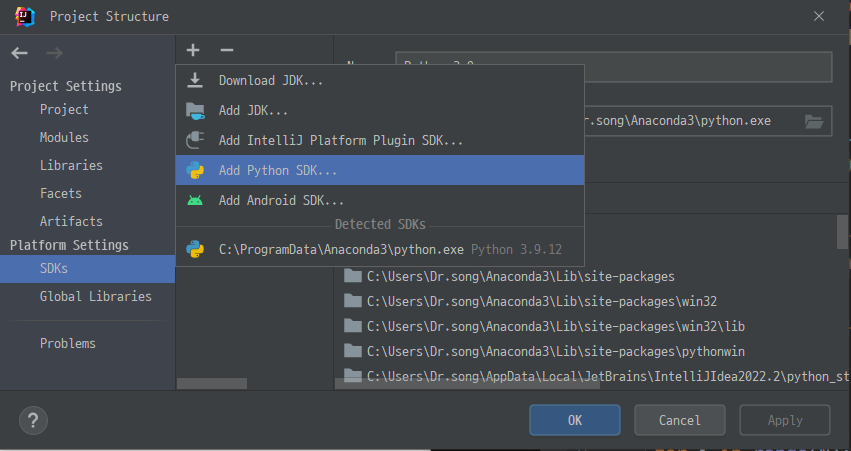Click the plus icon to add SDK

tap(193, 50)
